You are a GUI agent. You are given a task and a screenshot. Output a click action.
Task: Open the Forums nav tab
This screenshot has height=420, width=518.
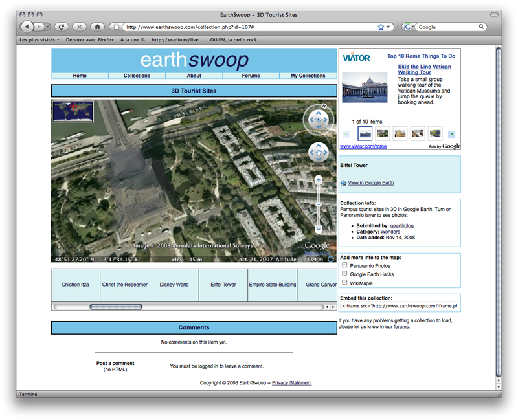coord(251,76)
